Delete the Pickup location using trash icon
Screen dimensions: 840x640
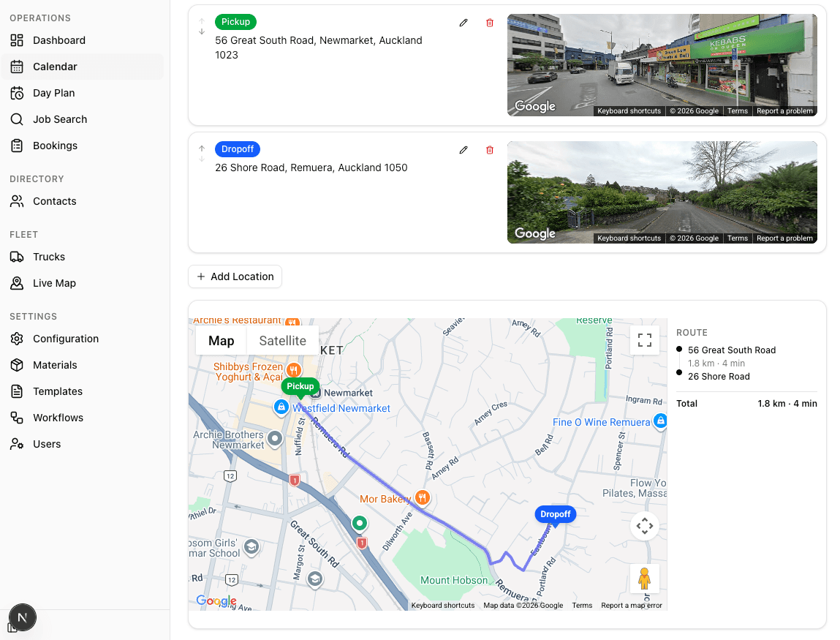click(490, 23)
